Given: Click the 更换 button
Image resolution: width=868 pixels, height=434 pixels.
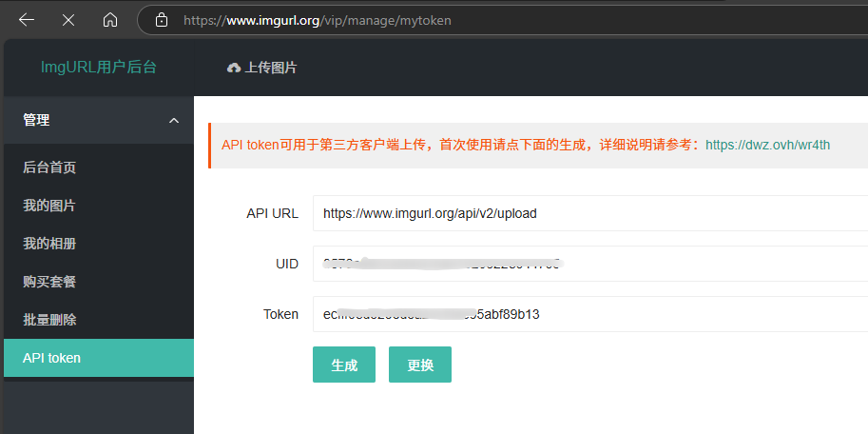Looking at the screenshot, I should 420,365.
